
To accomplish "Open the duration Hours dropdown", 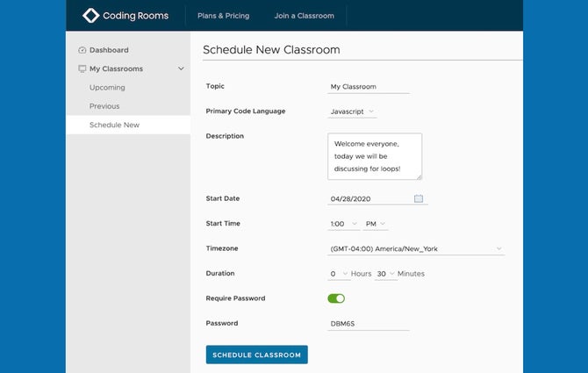I will point(339,274).
